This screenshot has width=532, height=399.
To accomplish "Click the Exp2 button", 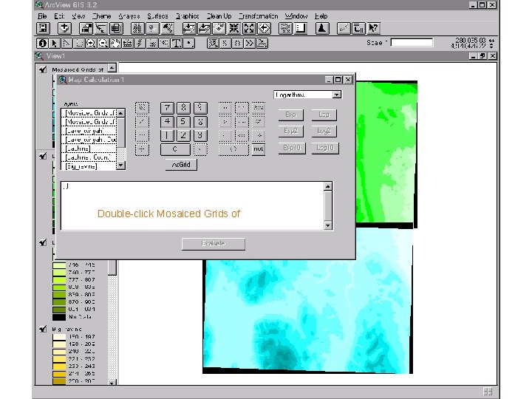I will pos(291,131).
